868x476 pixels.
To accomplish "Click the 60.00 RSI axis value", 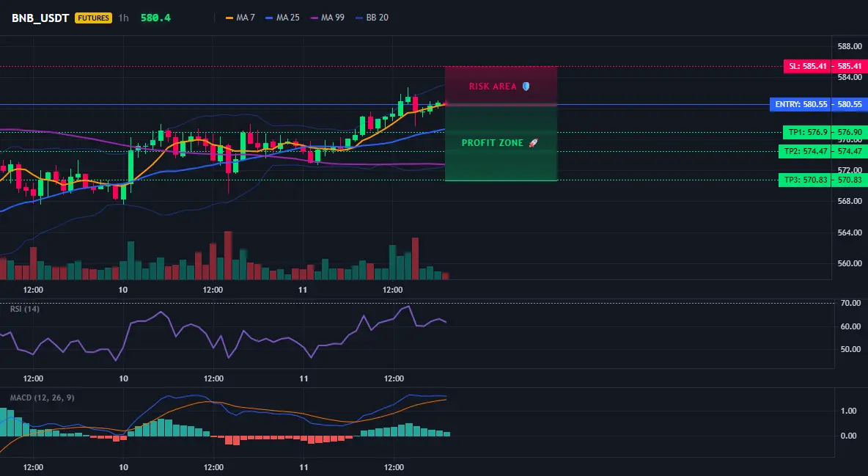I will (x=851, y=327).
